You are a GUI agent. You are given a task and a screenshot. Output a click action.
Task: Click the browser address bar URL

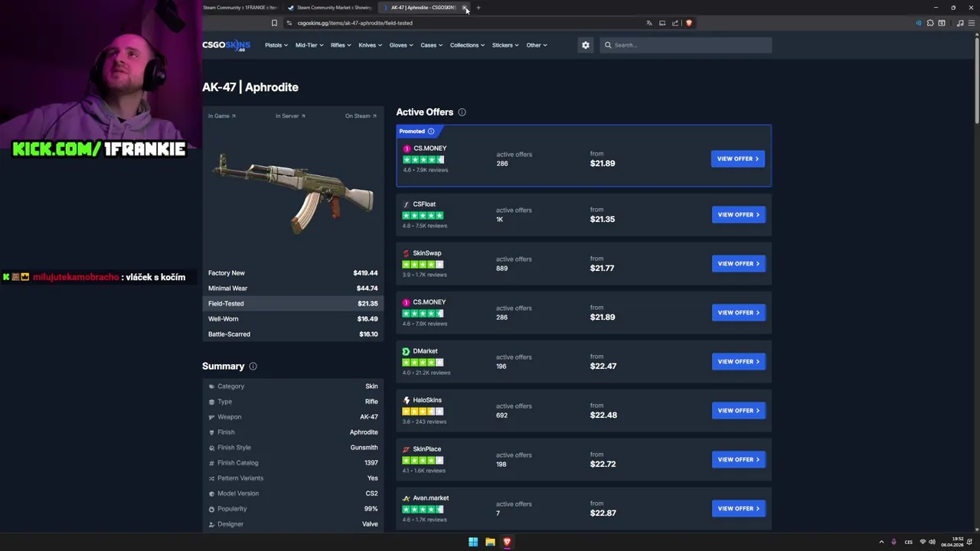(x=354, y=23)
